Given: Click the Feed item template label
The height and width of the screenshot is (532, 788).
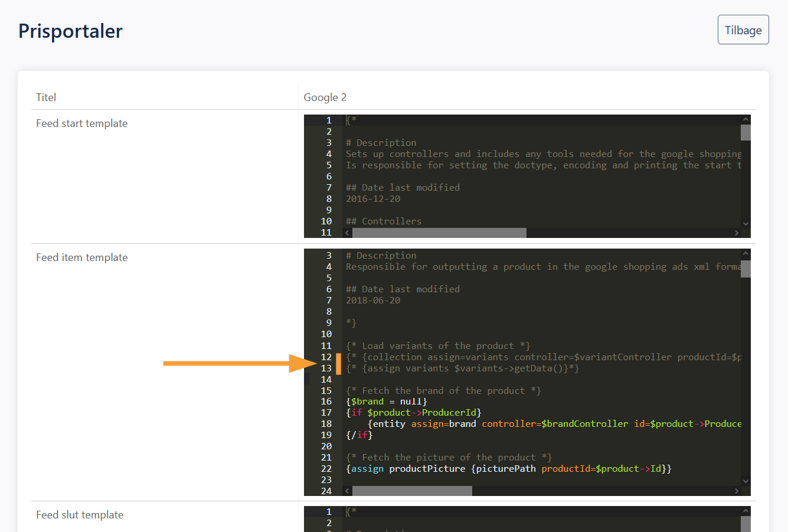Looking at the screenshot, I should 82,257.
